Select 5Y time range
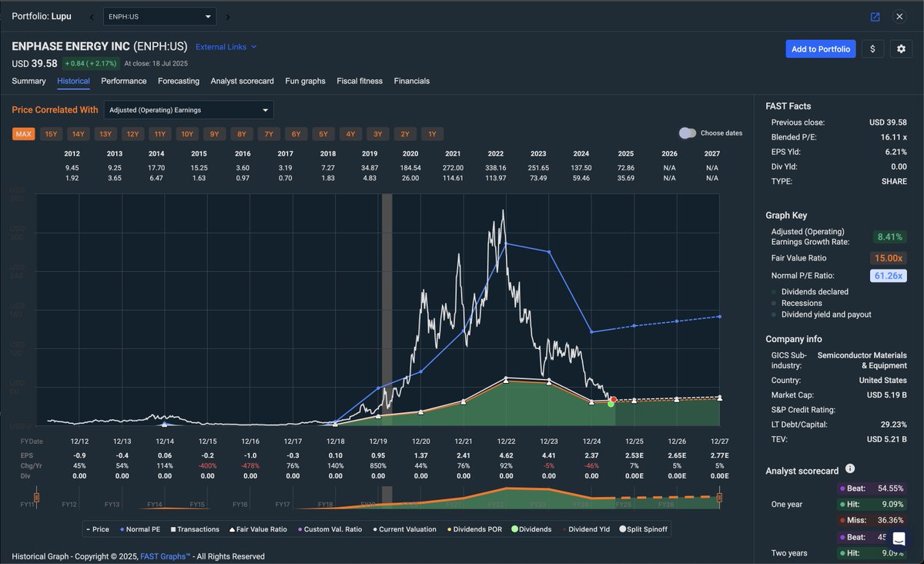 coord(323,134)
